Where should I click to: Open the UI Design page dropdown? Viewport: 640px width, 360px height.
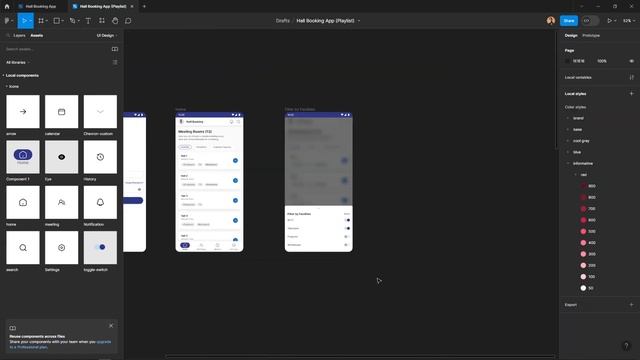pos(107,36)
